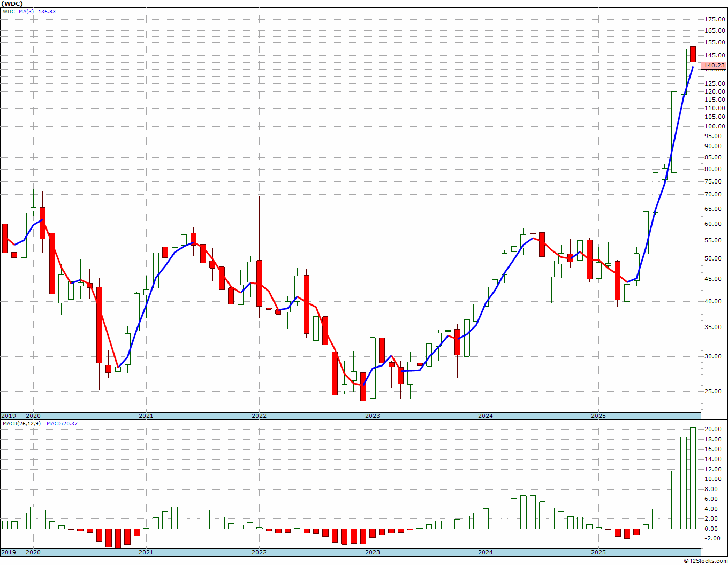This screenshot has width=728, height=565.
Task: Click 2021 on the MACD panel time axis
Action: 146,552
